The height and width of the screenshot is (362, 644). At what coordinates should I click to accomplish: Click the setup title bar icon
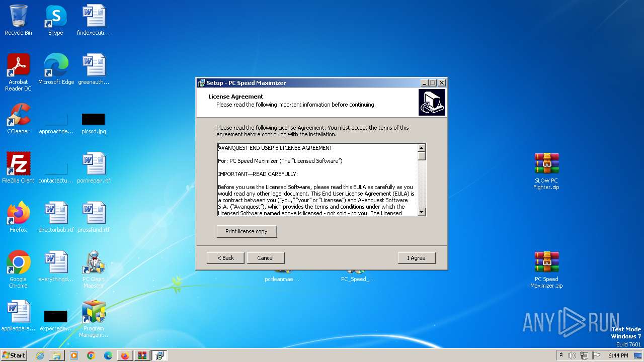(201, 83)
